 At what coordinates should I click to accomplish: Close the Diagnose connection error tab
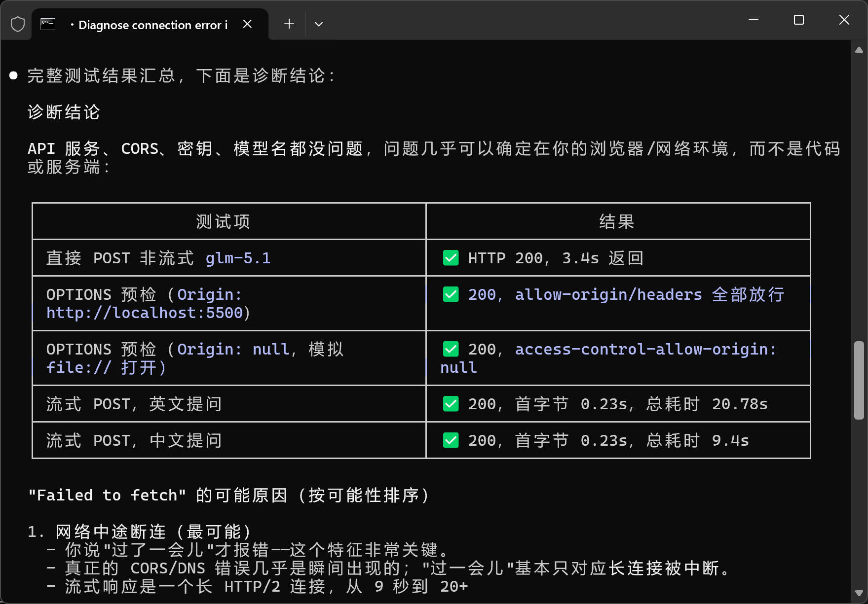248,24
